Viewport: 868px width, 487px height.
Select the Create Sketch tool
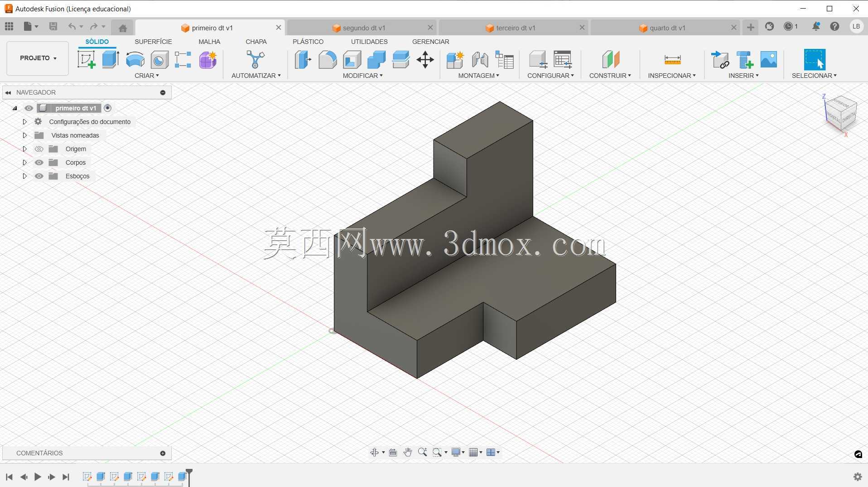click(x=86, y=60)
